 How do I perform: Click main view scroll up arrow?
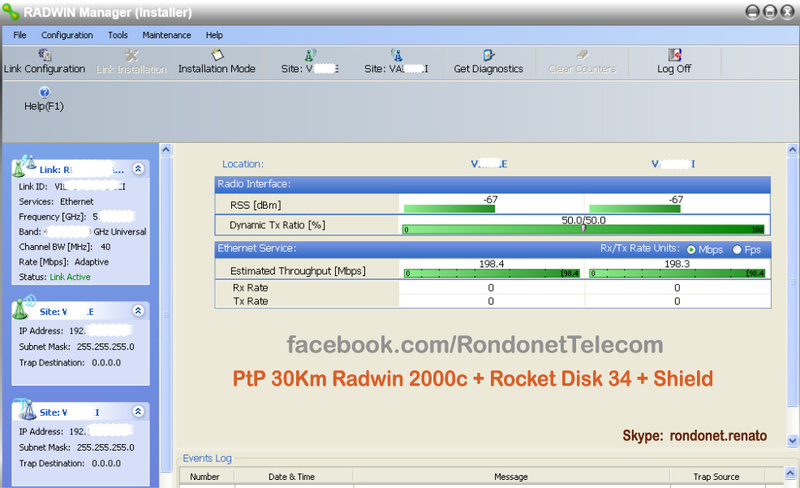[x=792, y=150]
